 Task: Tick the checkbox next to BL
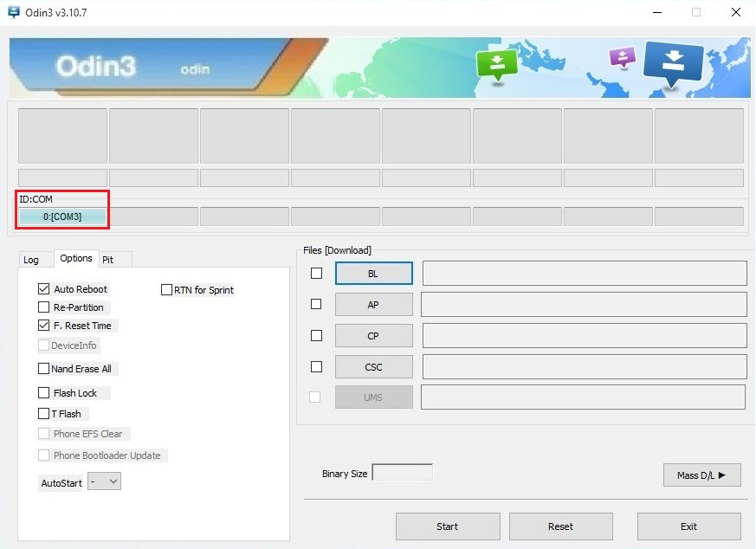point(316,274)
